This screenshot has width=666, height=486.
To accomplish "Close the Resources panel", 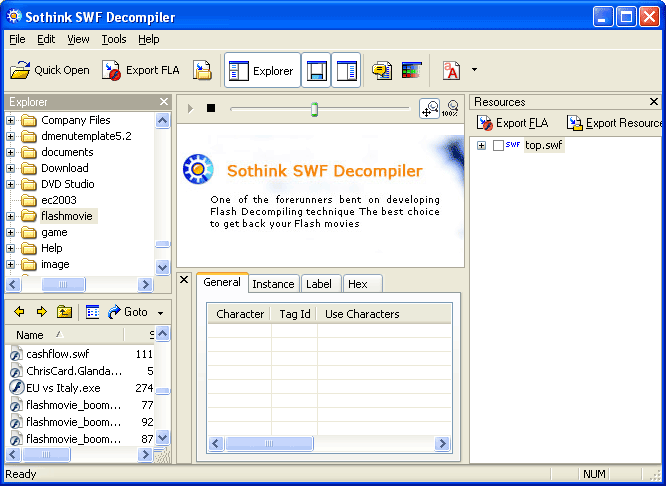I will pyautogui.click(x=654, y=102).
